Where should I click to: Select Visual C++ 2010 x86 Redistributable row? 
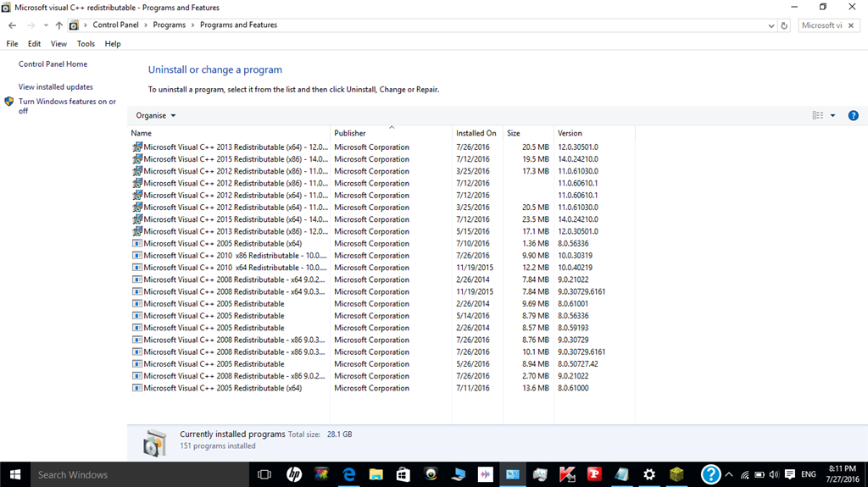[382, 256]
